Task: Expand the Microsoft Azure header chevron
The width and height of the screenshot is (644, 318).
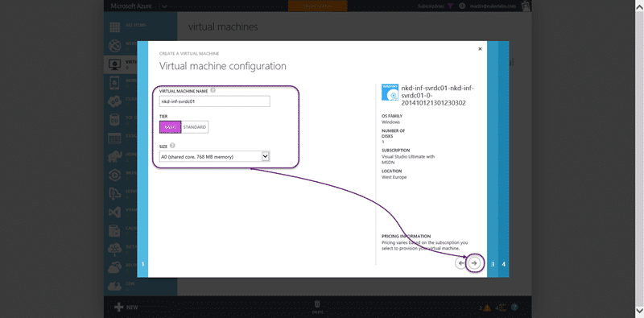Action: coord(165,6)
